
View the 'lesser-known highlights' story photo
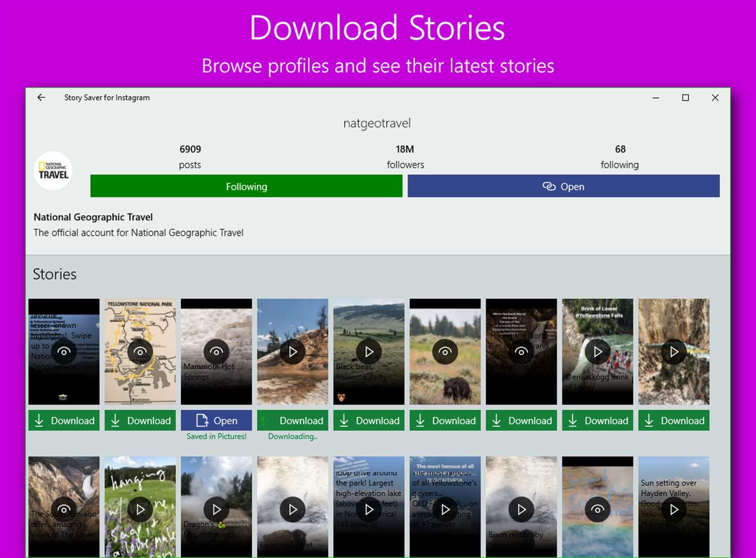64,351
